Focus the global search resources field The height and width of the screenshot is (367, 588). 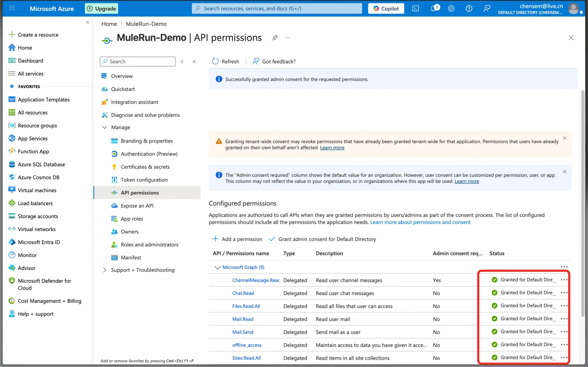[x=277, y=8]
